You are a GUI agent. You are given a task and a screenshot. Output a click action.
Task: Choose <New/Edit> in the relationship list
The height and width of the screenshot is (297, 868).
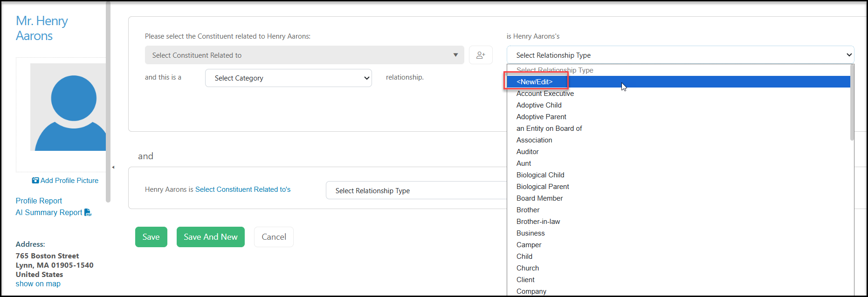click(678, 82)
